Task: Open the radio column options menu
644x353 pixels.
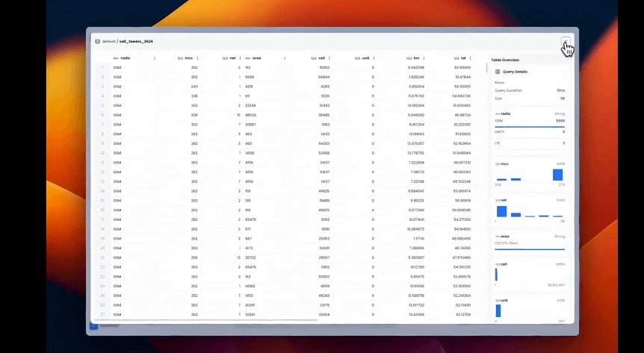Action: (x=155, y=57)
